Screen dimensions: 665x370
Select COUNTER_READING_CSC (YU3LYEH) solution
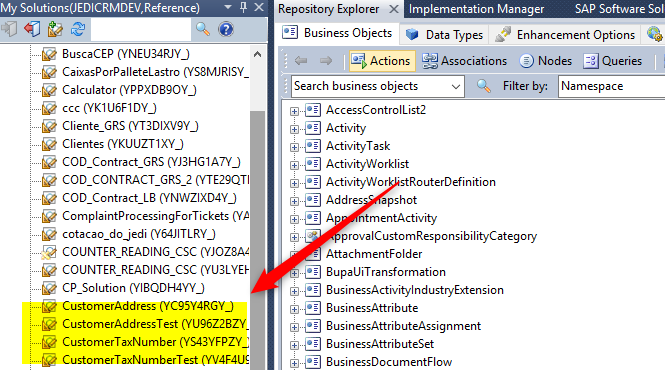[x=155, y=270]
